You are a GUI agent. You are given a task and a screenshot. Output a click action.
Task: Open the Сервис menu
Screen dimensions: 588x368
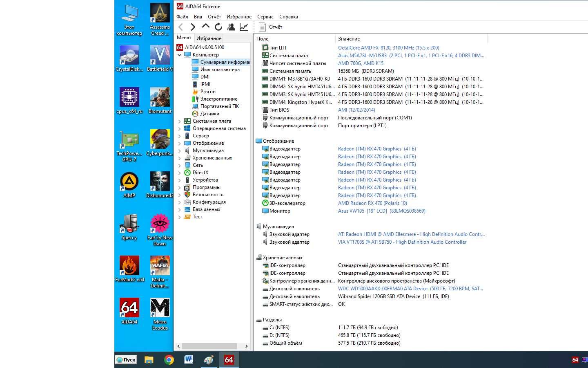point(265,17)
